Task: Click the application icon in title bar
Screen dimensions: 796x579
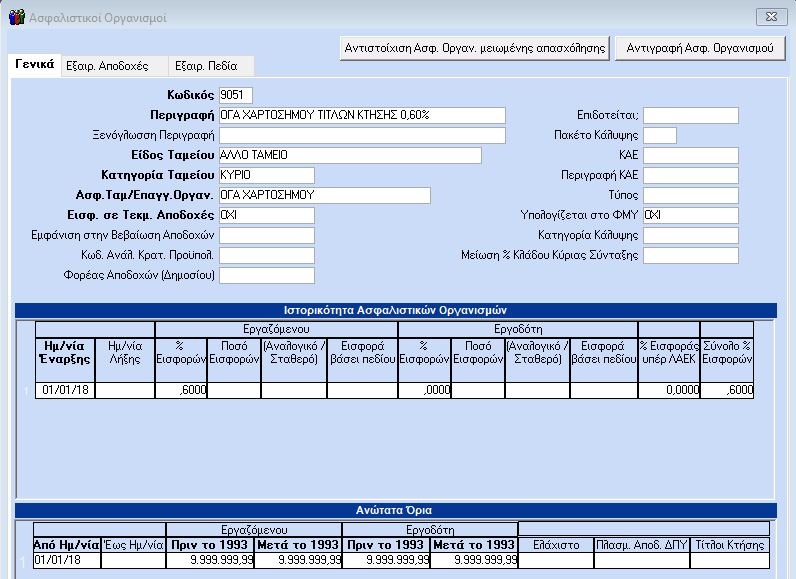Action: coord(16,17)
